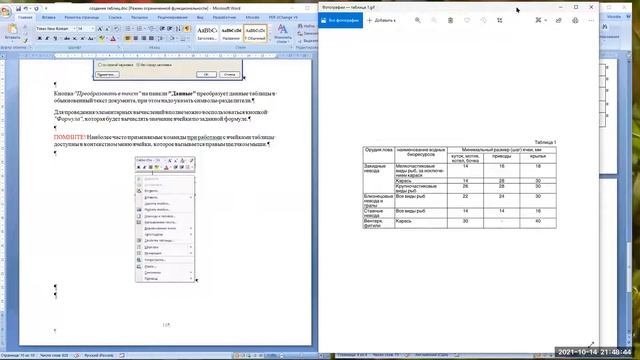Viewport: 640px width, 360px height.
Task: Toggle full-screen arrows in Photos corner
Action: tap(591, 345)
